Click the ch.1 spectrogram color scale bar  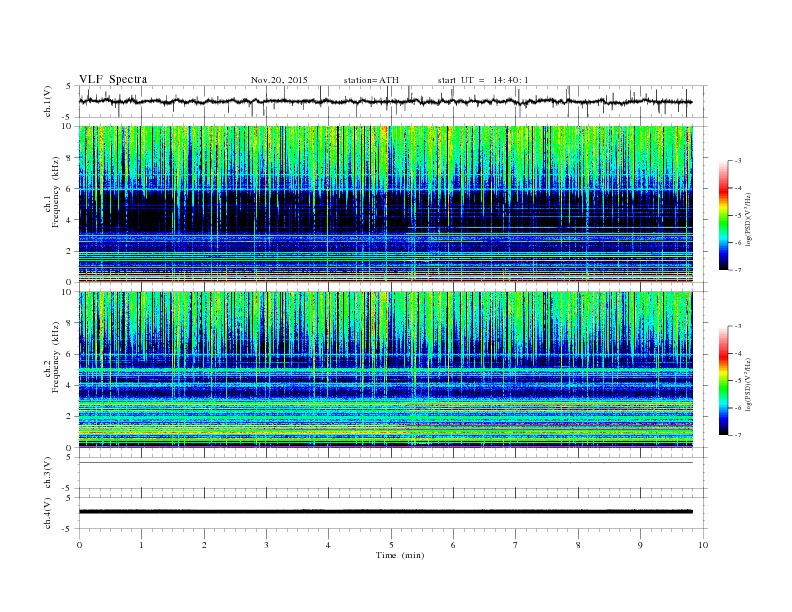pyautogui.click(x=723, y=216)
